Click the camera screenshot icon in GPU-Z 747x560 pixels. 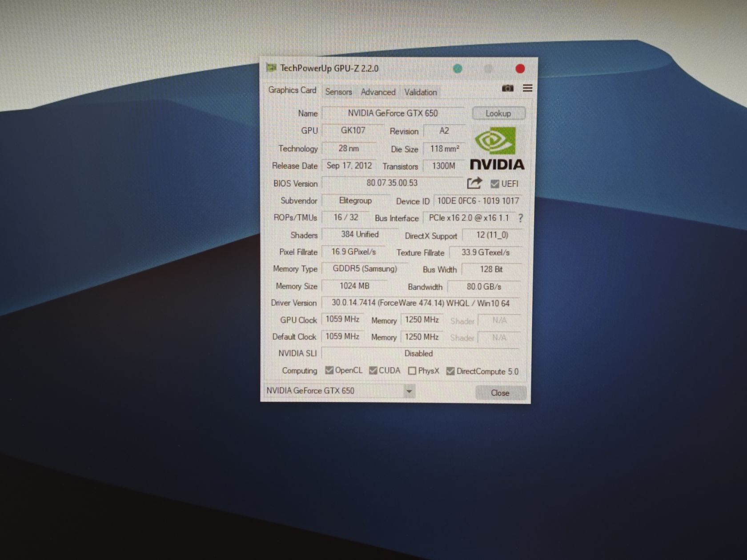pyautogui.click(x=507, y=88)
